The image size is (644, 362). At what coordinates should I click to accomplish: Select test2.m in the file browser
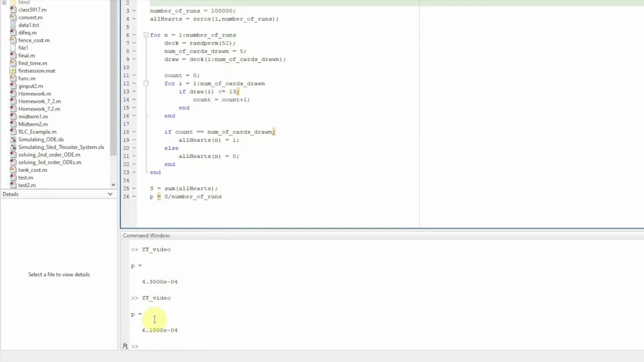[27, 185]
